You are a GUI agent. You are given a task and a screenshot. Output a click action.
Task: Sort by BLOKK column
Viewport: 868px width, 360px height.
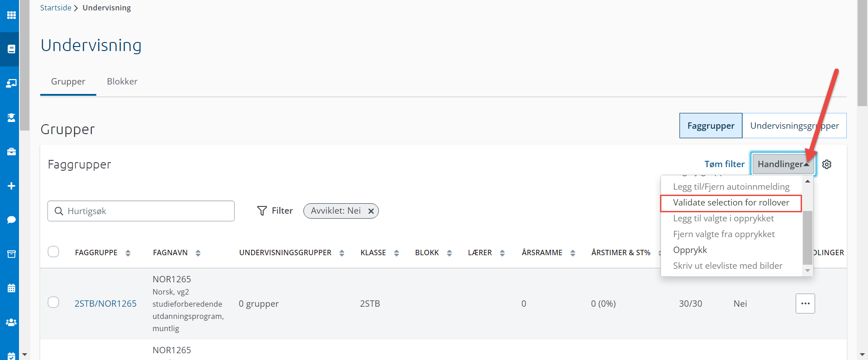pos(449,253)
